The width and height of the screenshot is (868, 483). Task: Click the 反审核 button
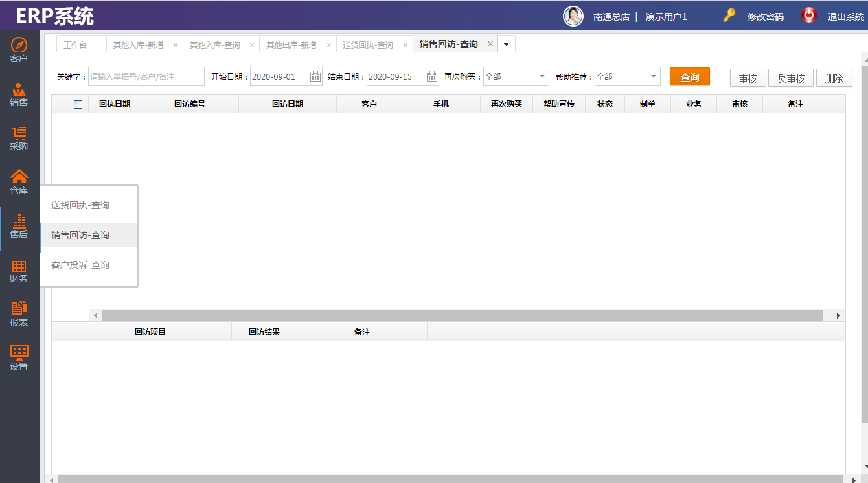tap(791, 78)
